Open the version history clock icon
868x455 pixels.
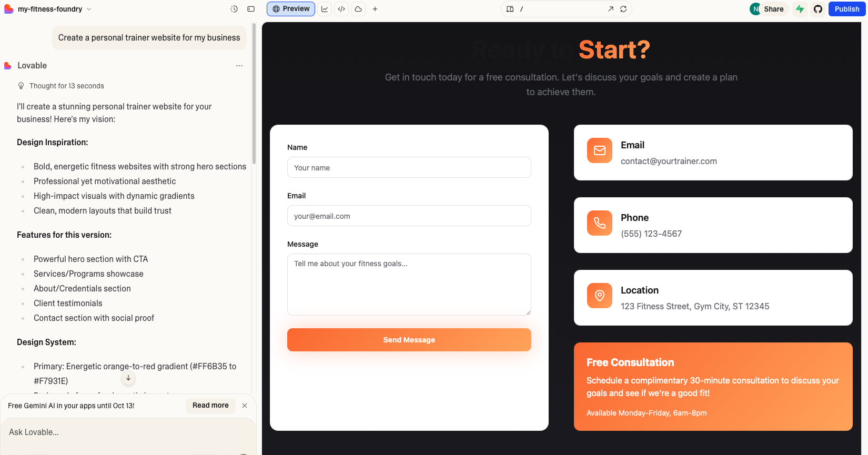click(x=234, y=9)
